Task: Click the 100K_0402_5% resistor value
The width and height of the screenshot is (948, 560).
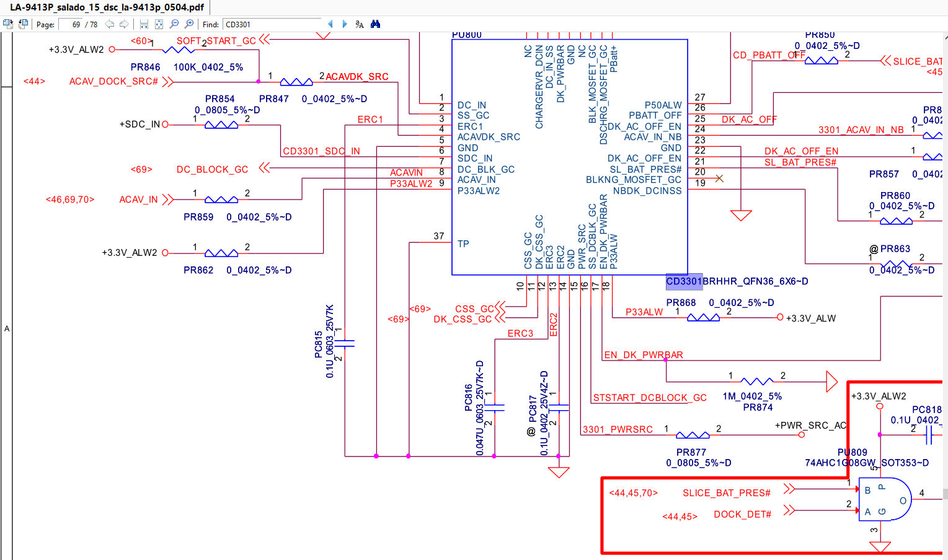Action: (x=208, y=67)
